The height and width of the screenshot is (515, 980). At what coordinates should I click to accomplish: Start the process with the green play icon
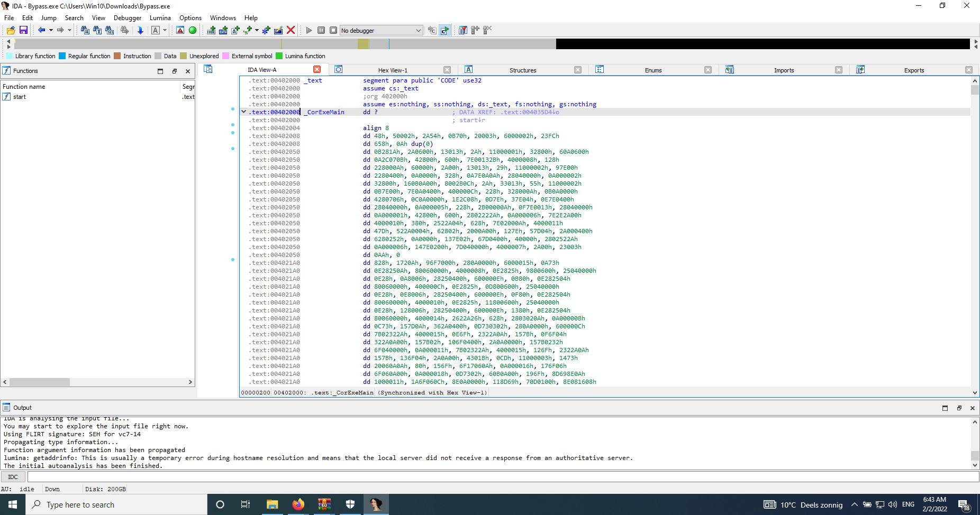point(309,30)
